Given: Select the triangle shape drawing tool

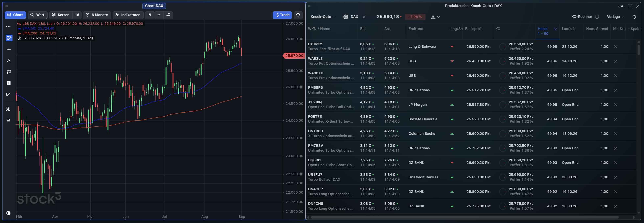Looking at the screenshot, I should click(9, 61).
